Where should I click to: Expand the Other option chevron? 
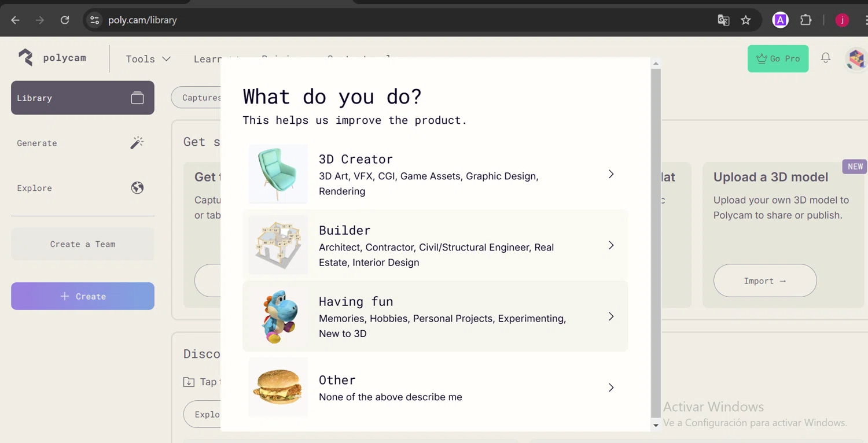point(611,387)
